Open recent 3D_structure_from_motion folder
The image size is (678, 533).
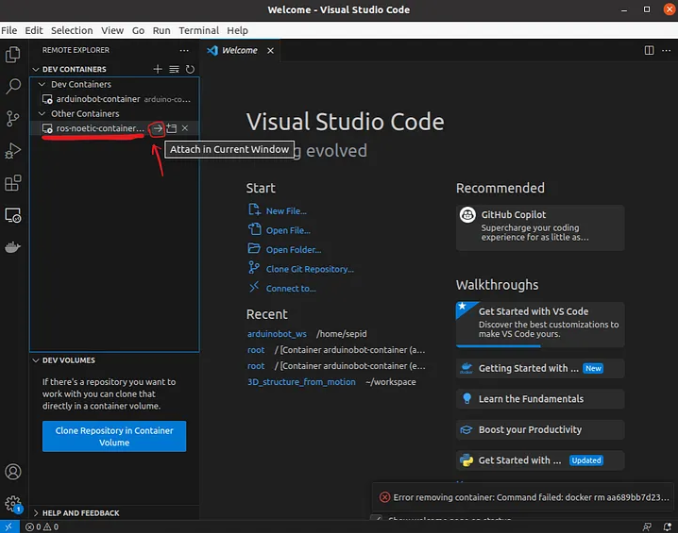301,382
